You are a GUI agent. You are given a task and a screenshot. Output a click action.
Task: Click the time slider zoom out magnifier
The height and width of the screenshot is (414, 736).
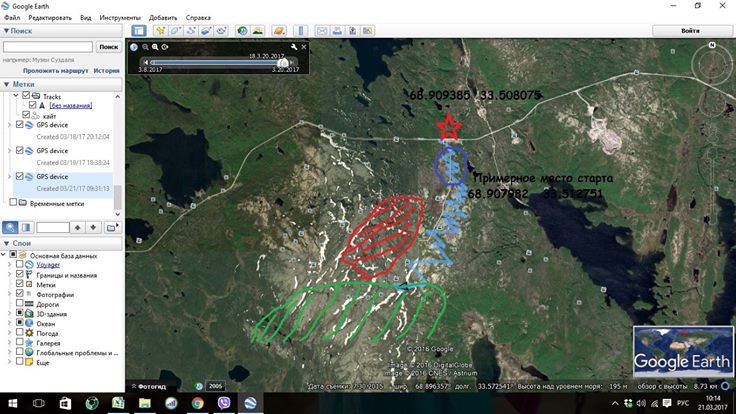[x=145, y=47]
